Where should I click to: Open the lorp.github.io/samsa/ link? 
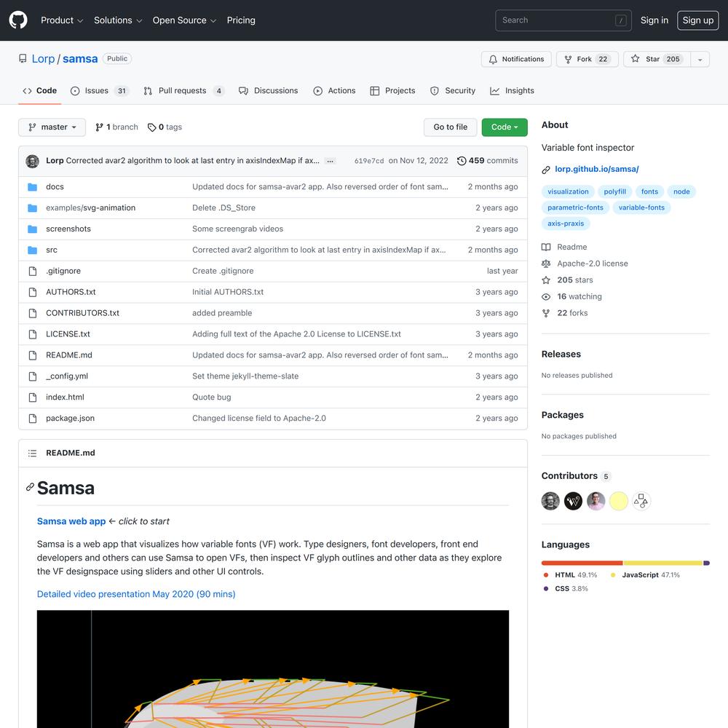597,170
